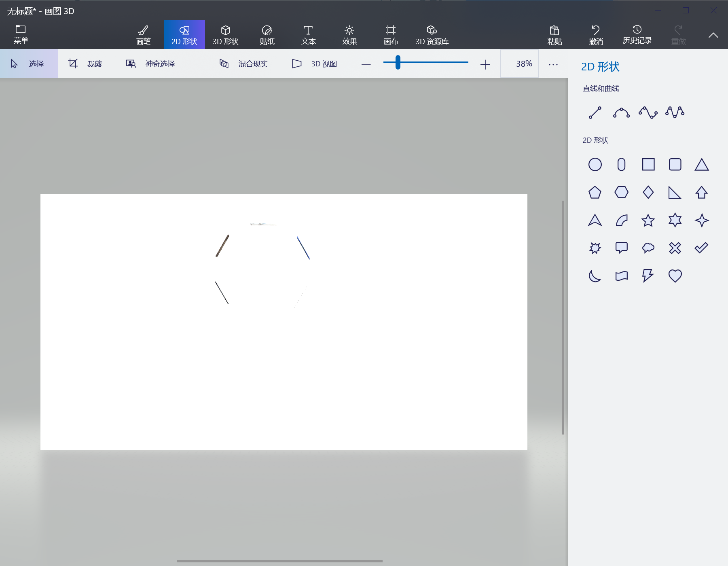Select the straight line tool
Viewport: 728px width, 566px height.
click(x=595, y=112)
